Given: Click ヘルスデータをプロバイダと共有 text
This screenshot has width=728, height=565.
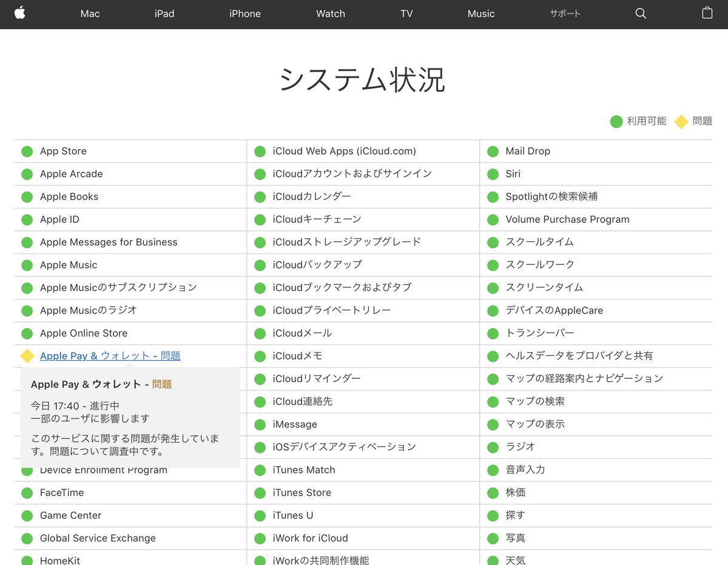Looking at the screenshot, I should pos(579,356).
